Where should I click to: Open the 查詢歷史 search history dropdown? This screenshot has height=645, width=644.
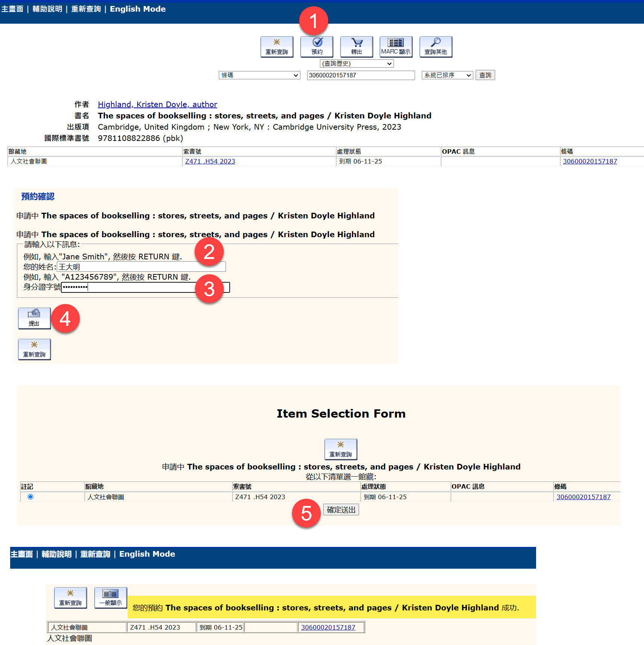(357, 64)
